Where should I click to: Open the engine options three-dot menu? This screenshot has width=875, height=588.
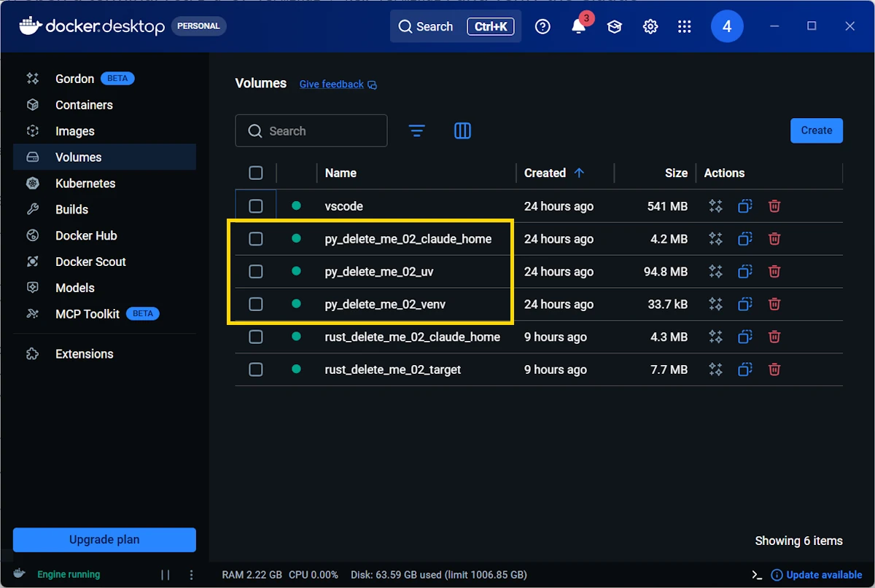(191, 574)
